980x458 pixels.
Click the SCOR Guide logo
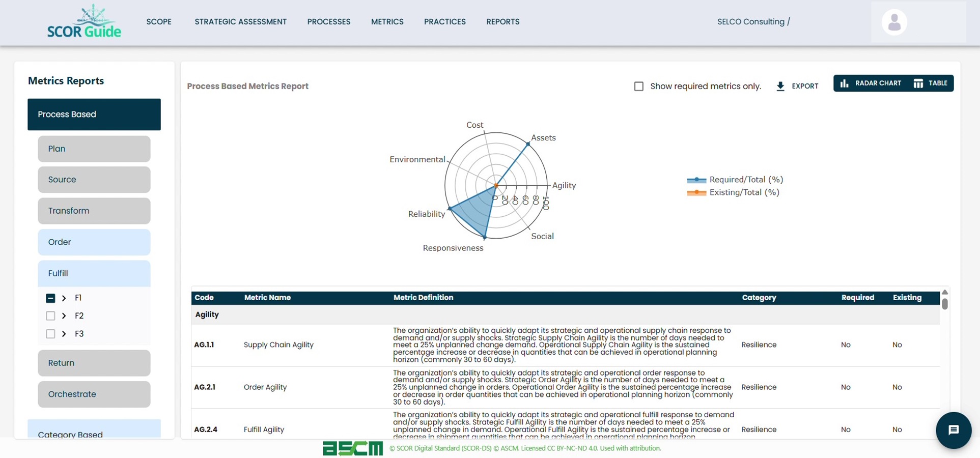tap(85, 22)
